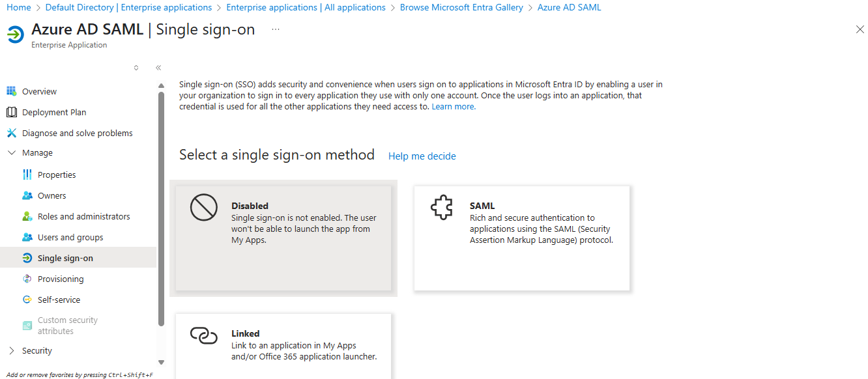Viewport: 868px width, 379px height.
Task: Click the Diagnose and solve problems wrench icon
Action: (11, 133)
